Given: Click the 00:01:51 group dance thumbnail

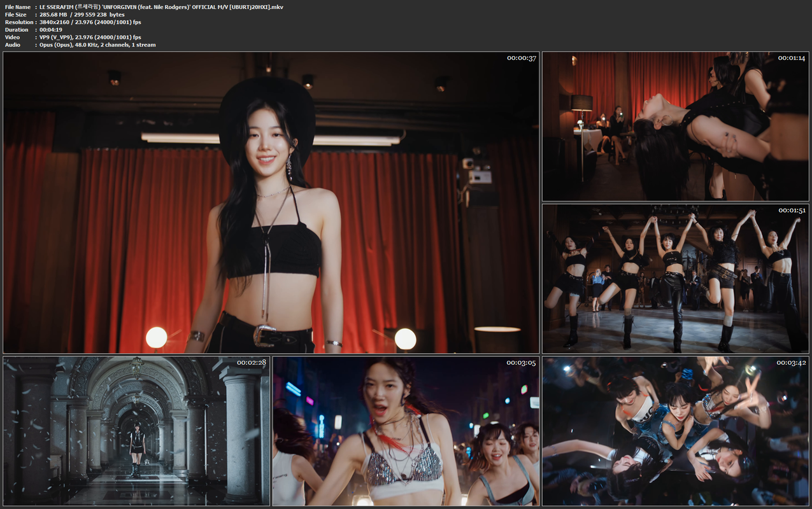Looking at the screenshot, I should (676, 279).
